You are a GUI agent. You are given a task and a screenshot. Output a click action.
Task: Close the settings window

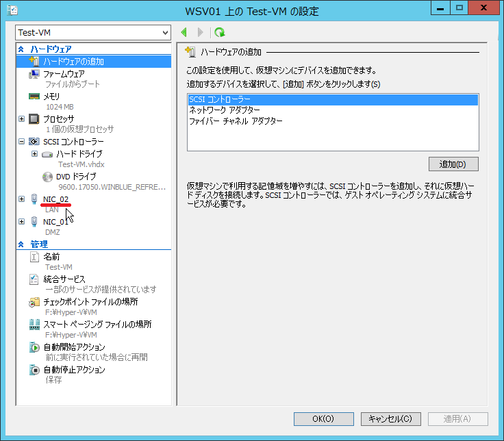point(483,8)
